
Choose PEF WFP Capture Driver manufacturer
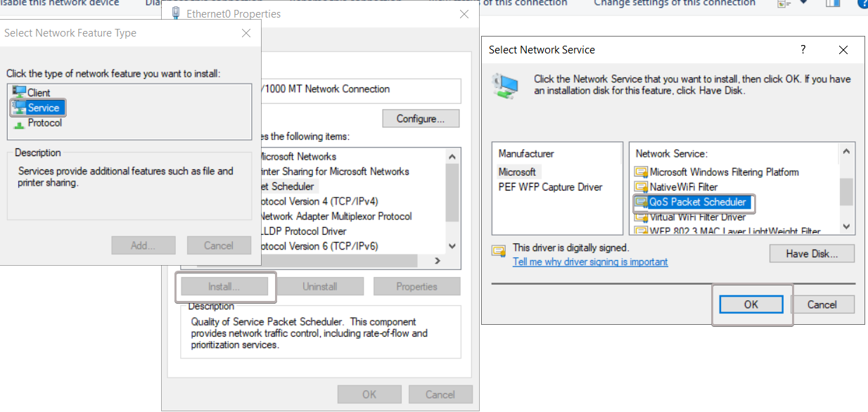point(550,187)
